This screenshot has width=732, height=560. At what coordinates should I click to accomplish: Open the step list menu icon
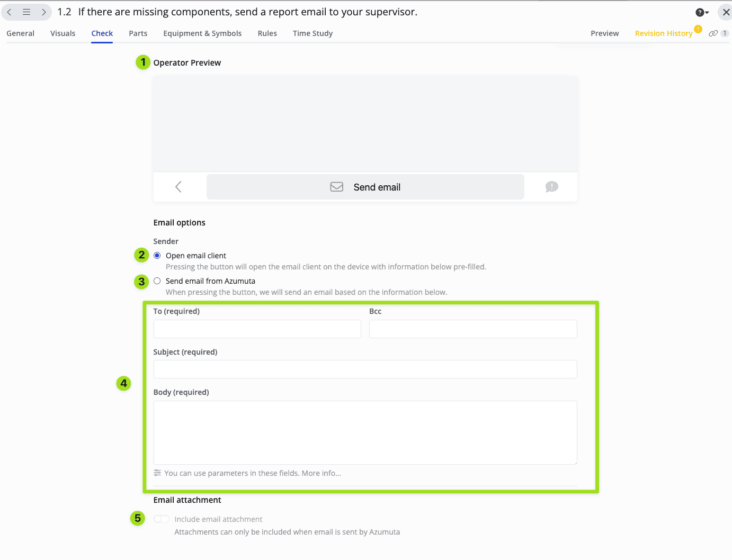pos(26,12)
